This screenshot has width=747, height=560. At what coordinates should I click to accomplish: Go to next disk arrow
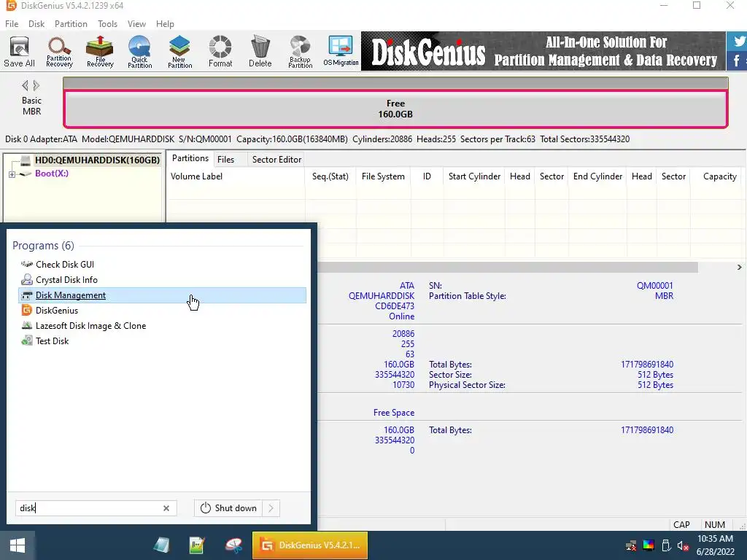coord(36,86)
